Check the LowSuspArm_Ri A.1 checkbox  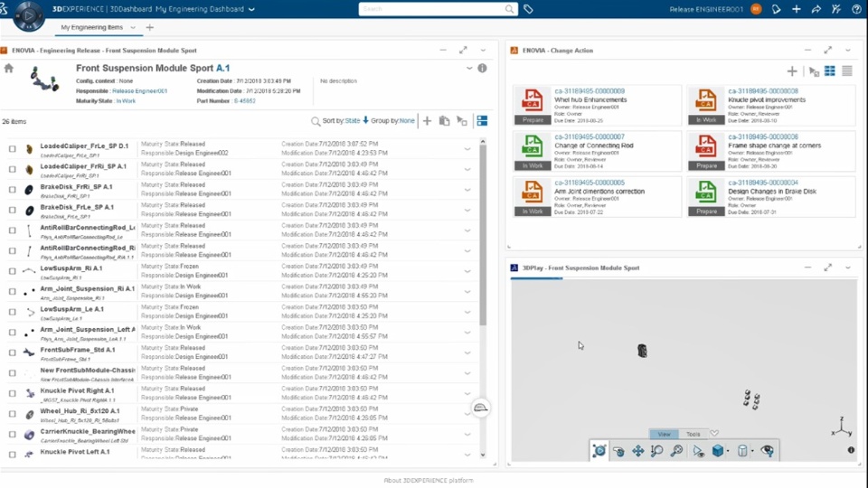pyautogui.click(x=12, y=271)
